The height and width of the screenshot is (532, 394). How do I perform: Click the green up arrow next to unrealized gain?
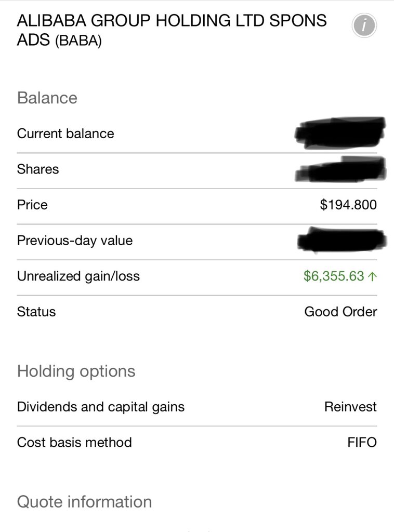pos(372,276)
